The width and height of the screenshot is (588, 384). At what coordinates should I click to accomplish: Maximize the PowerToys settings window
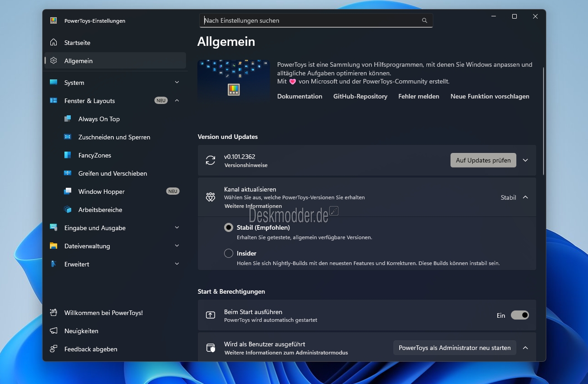[x=514, y=16]
